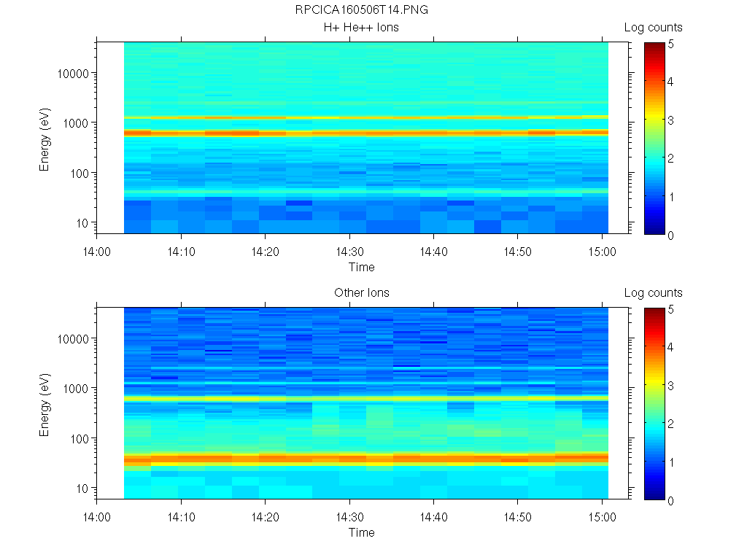Screen dimensions: 747x560
Task: Click the 14:40 tick label on Other Ions plot
Action: pos(433,517)
